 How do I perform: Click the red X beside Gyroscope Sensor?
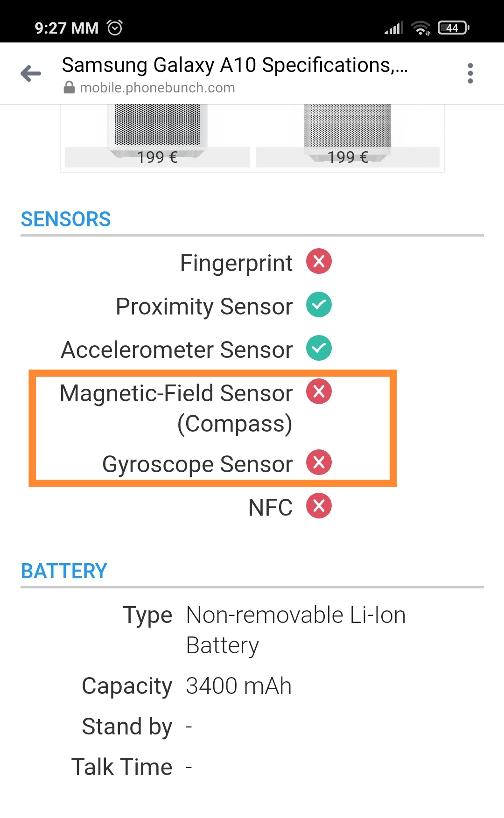point(319,462)
